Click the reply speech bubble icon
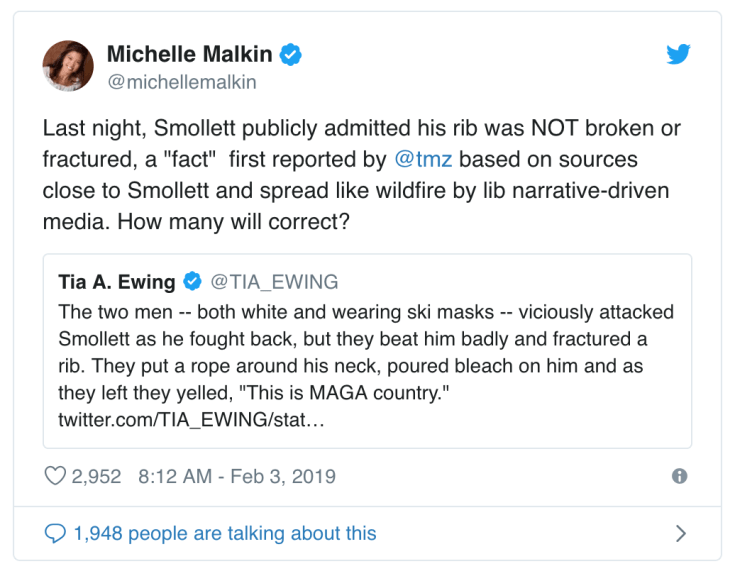 click(55, 534)
